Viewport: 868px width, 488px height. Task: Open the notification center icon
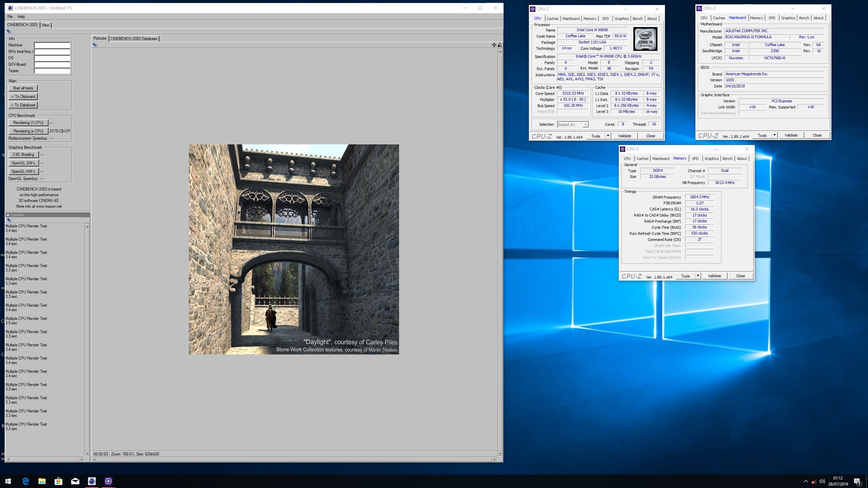pyautogui.click(x=857, y=481)
